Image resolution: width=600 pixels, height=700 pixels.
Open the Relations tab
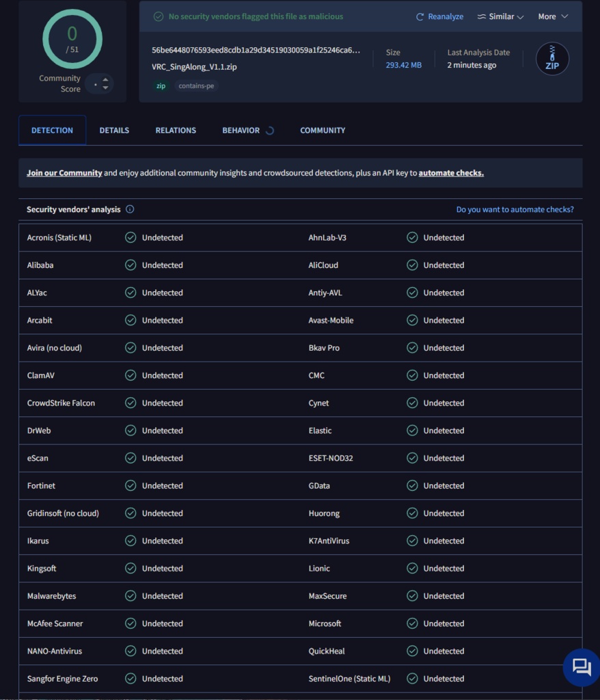pos(176,131)
